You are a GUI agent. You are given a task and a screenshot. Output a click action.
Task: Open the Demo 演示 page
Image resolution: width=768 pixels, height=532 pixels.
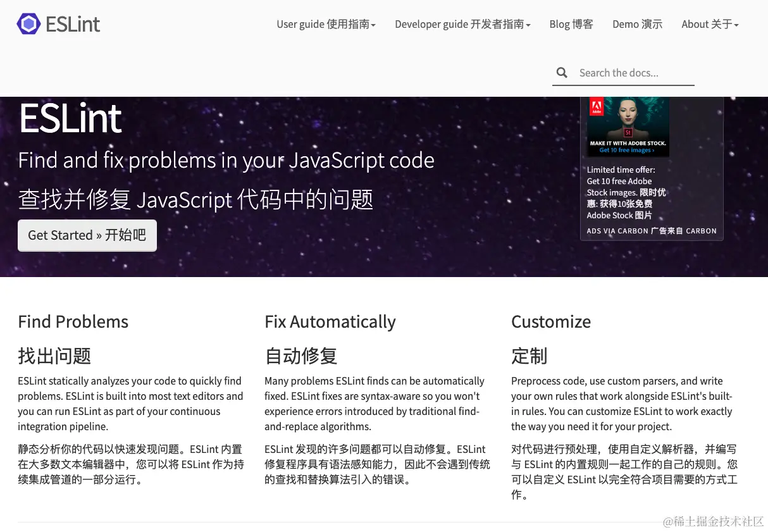click(x=637, y=24)
